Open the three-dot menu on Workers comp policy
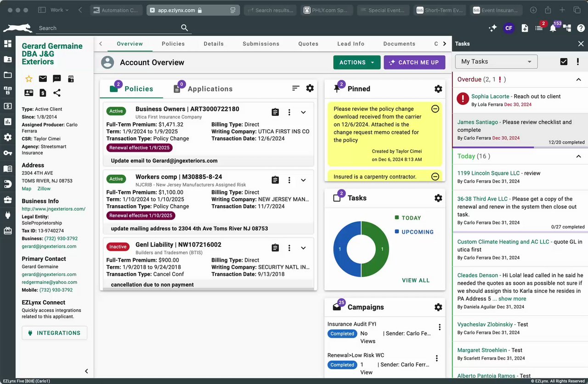 (x=289, y=180)
